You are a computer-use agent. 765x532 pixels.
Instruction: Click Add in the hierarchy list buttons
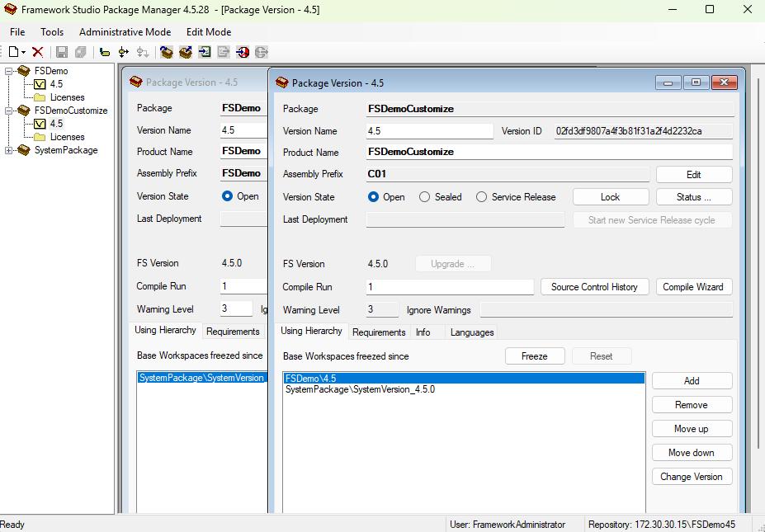[692, 381]
